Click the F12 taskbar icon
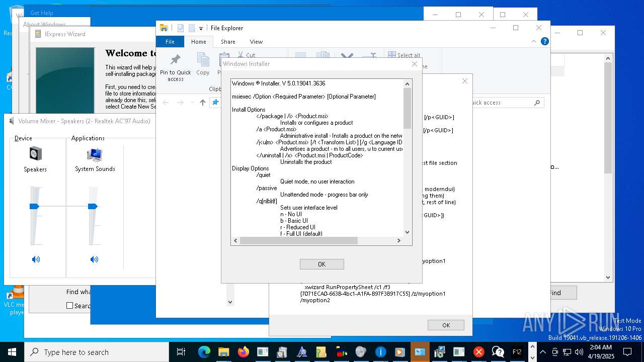 pos(517,352)
